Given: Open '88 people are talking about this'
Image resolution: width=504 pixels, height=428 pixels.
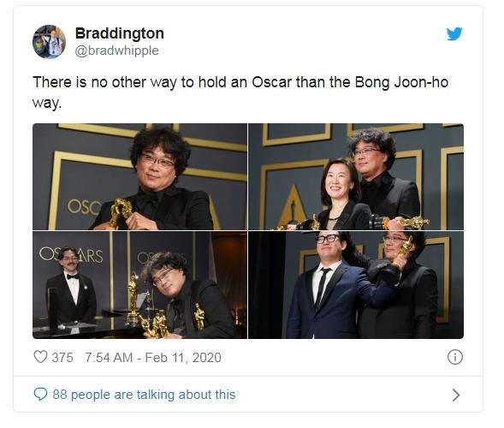Looking at the screenshot, I should pos(144,395).
